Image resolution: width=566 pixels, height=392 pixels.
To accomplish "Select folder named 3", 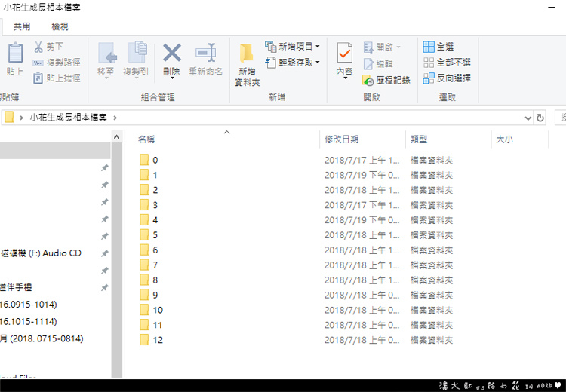I will click(x=149, y=205).
